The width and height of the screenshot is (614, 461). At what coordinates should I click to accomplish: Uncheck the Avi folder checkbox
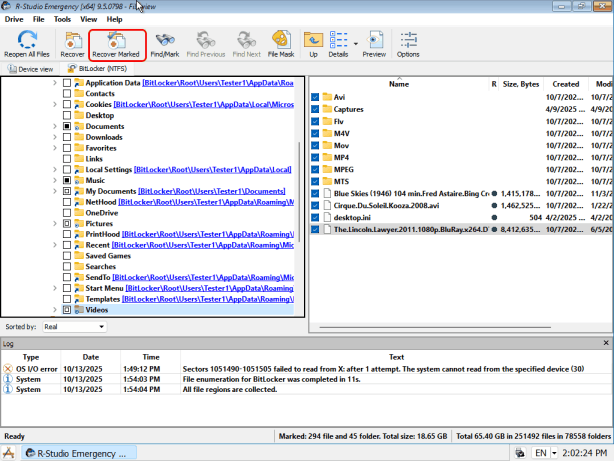coord(315,97)
